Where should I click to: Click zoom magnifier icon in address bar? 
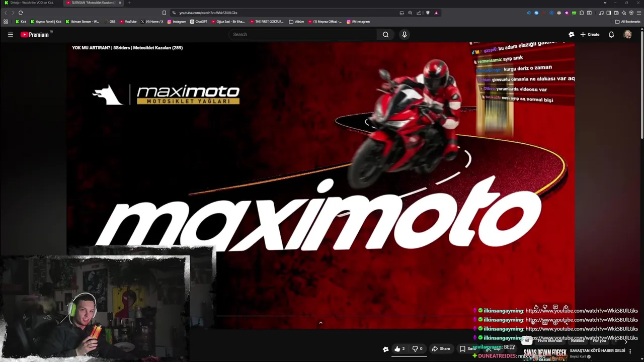point(410,13)
